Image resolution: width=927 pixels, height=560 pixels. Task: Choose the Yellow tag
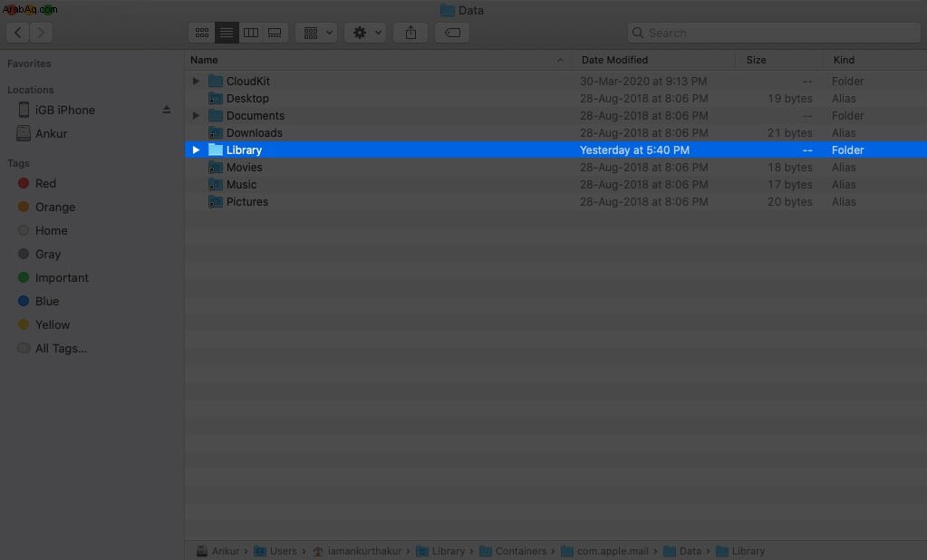(52, 324)
